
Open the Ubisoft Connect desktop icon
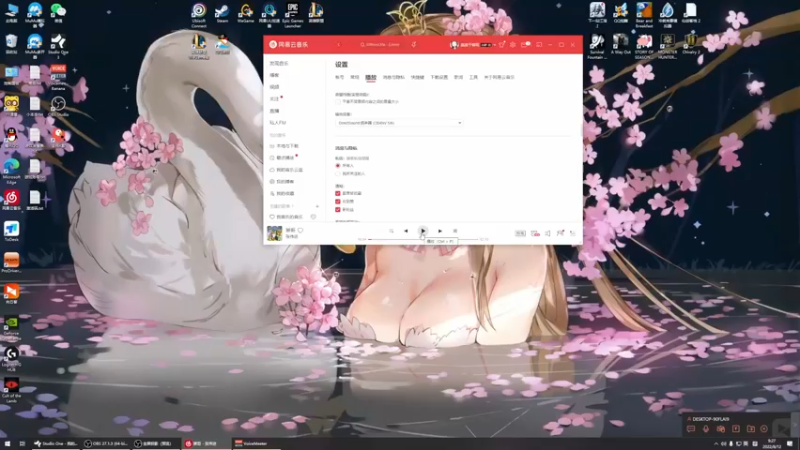pos(199,15)
